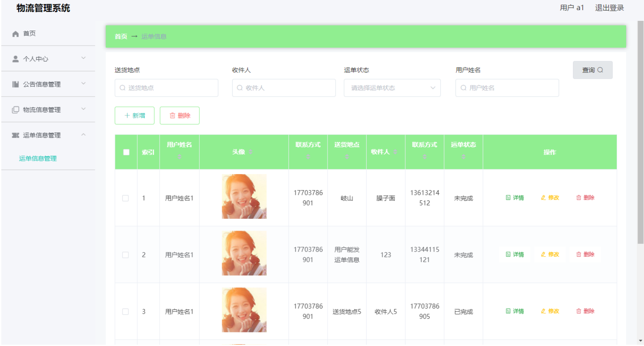Click the 17703786905 phone cell

coord(425,312)
